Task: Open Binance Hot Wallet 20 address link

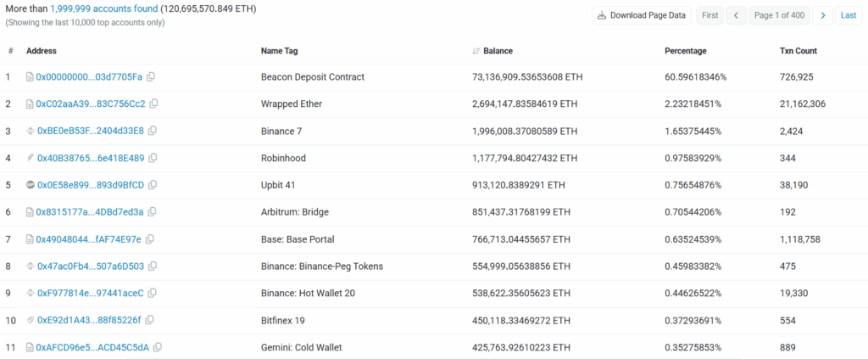Action: 91,294
